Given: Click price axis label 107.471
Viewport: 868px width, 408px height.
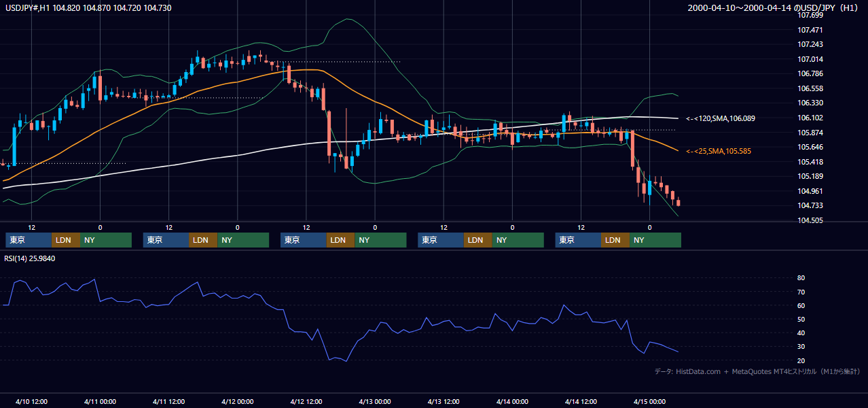Looking at the screenshot, I should [810, 30].
